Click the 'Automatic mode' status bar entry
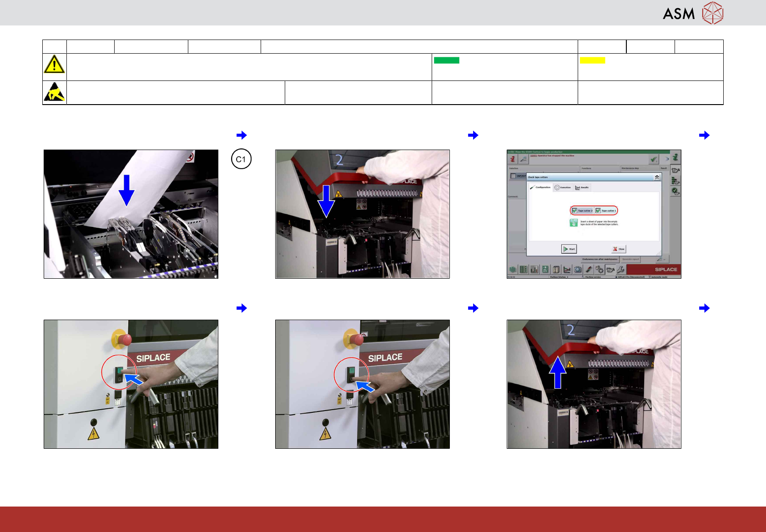Screen dimensions: 766x532 click(659, 277)
